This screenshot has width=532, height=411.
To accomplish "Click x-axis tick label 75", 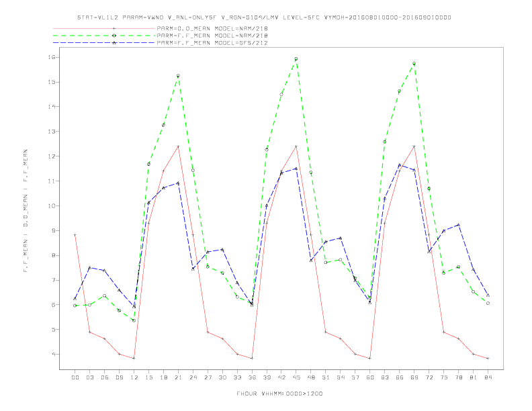I will pyautogui.click(x=443, y=377).
